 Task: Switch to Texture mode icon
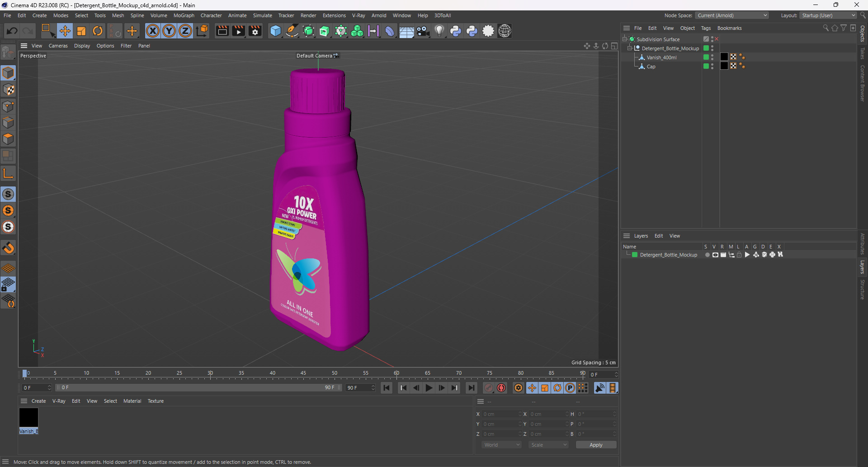pyautogui.click(x=8, y=90)
